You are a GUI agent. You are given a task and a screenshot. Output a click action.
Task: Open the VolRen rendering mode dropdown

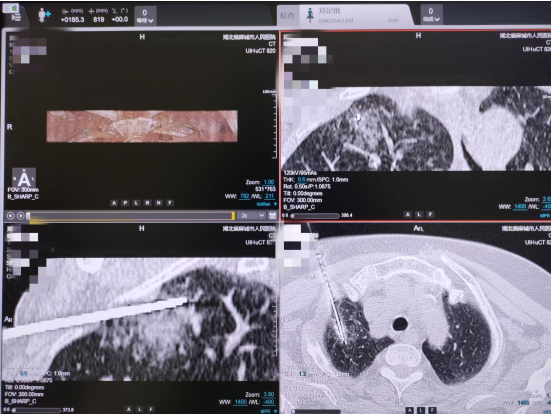(266, 204)
